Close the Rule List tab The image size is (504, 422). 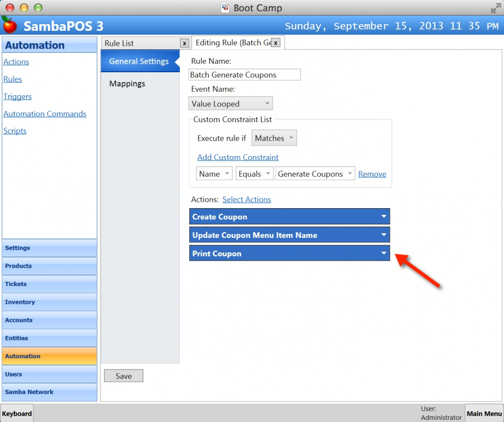pos(184,43)
